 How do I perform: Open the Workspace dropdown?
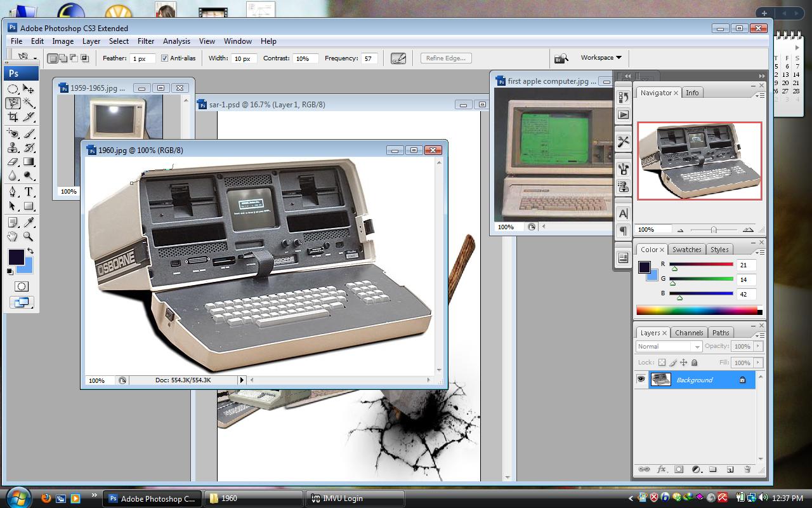point(601,57)
